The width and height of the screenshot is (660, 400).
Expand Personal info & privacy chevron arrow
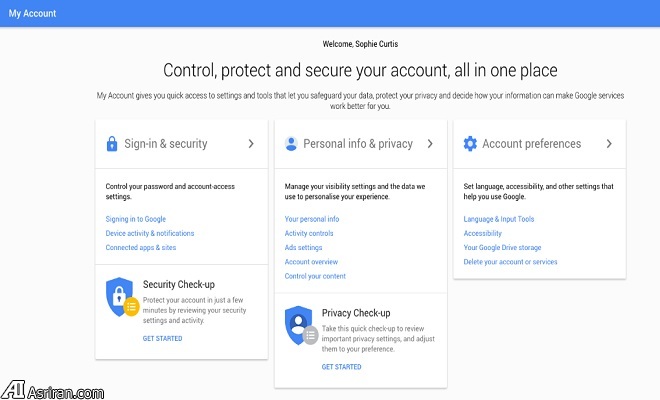(430, 144)
